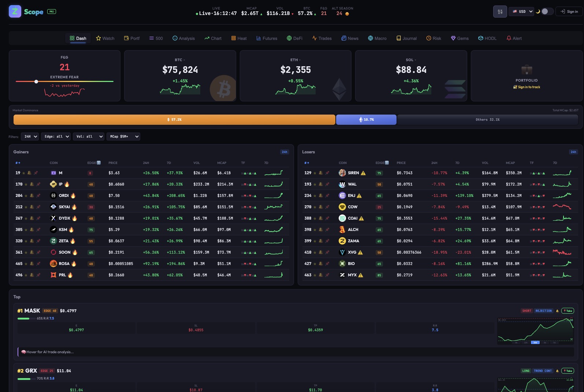The height and width of the screenshot is (392, 584).
Task: Click the fire icon next to DYDX
Action: [74, 218]
